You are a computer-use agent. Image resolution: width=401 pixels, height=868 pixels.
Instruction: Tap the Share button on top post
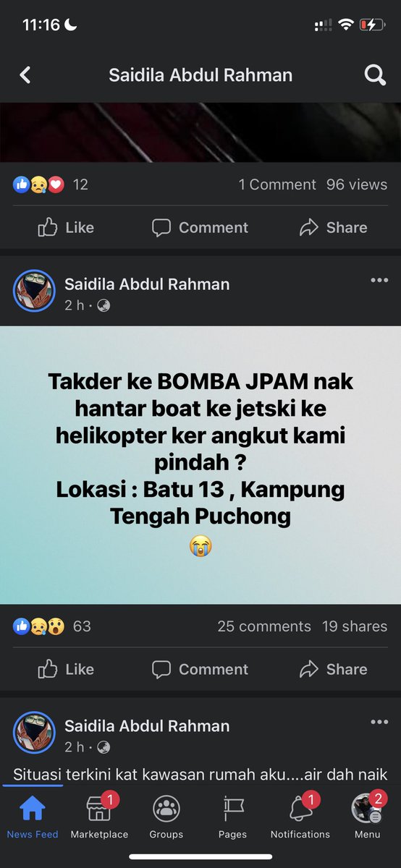(x=333, y=227)
